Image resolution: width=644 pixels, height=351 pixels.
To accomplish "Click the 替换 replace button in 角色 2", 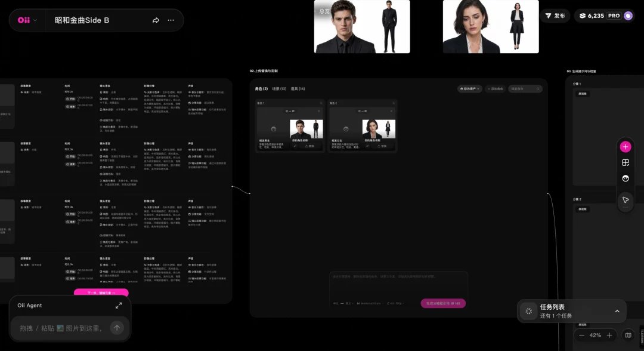I will click(x=382, y=146).
